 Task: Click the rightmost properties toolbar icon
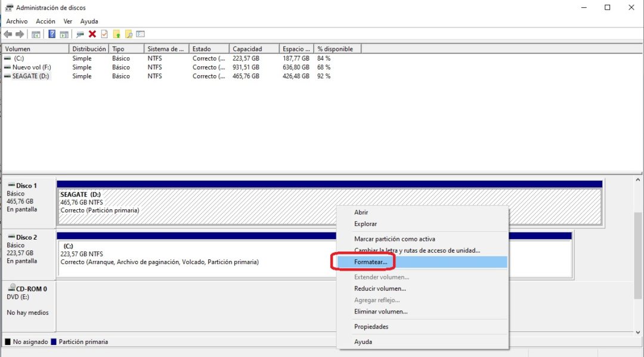tap(141, 34)
